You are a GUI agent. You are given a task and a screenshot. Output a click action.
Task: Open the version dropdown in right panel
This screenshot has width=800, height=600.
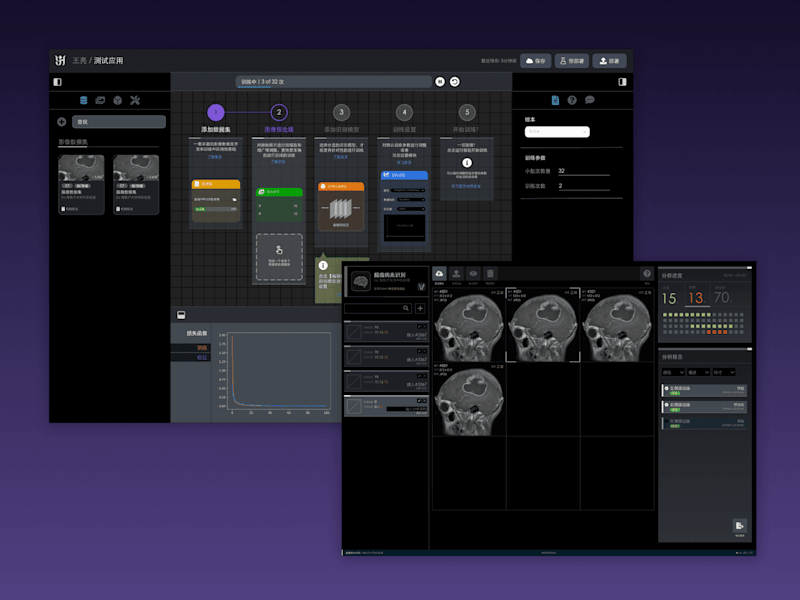click(x=557, y=132)
